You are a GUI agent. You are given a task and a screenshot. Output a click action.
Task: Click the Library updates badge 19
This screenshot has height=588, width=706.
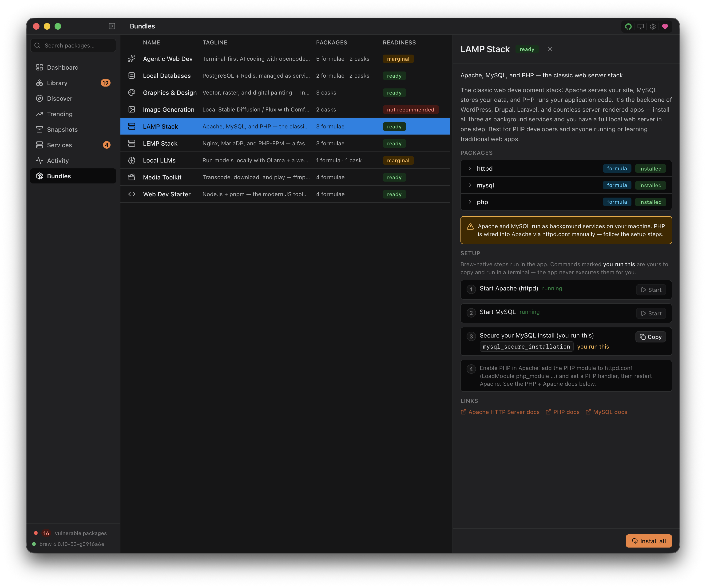pyautogui.click(x=106, y=83)
